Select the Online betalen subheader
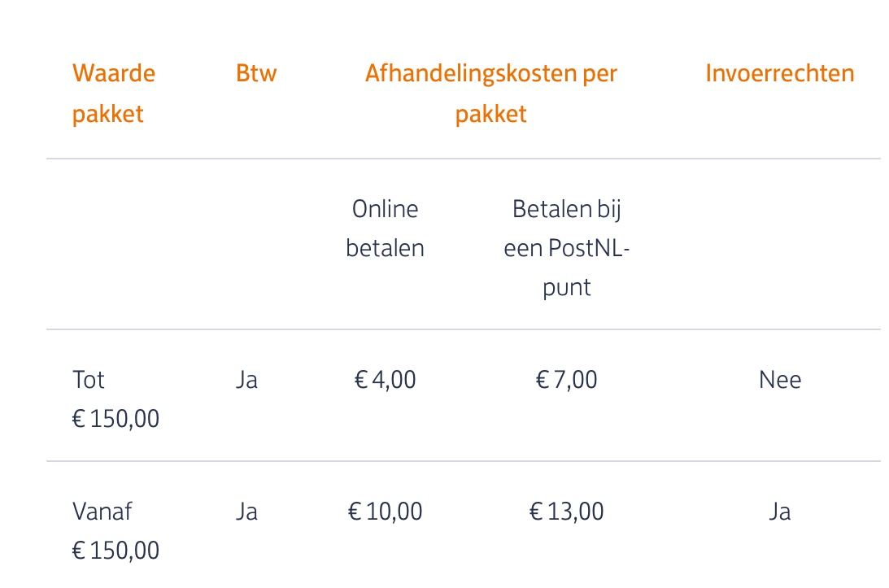 pyautogui.click(x=385, y=229)
